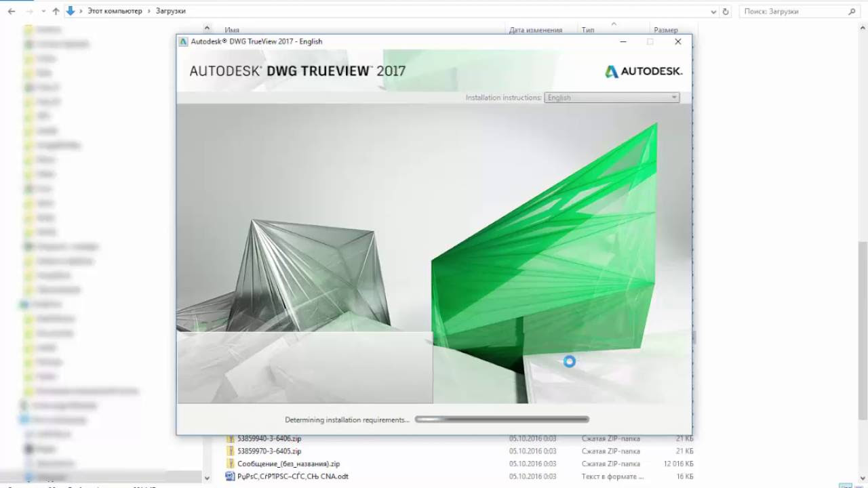Image resolution: width=868 pixels, height=488 pixels.
Task: Open the address bar history dropdown
Action: [713, 12]
